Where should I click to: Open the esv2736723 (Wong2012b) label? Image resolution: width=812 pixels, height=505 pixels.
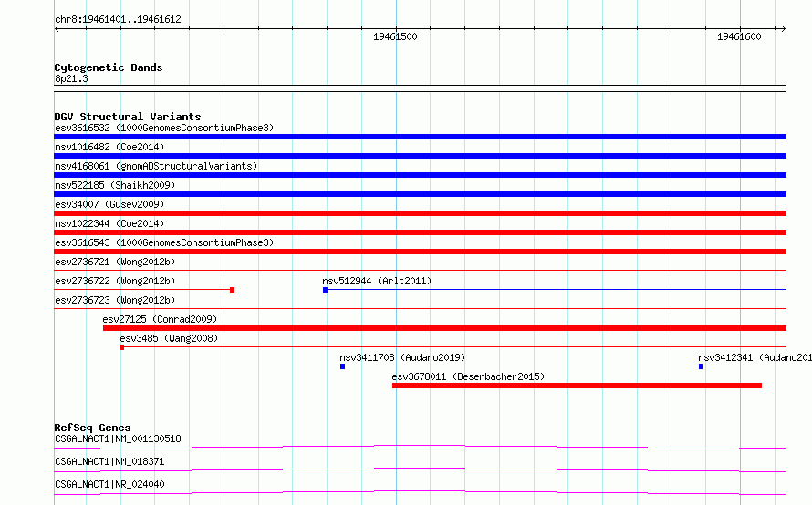[115, 300]
